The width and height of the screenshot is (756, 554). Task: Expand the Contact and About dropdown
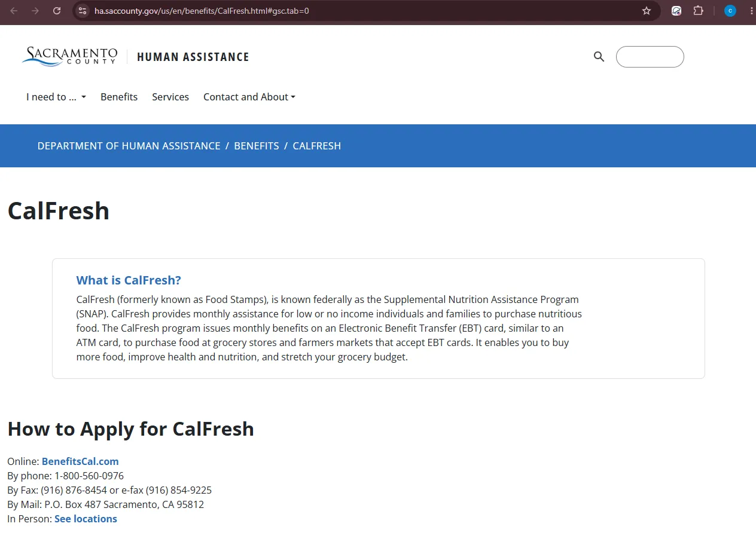tap(249, 97)
